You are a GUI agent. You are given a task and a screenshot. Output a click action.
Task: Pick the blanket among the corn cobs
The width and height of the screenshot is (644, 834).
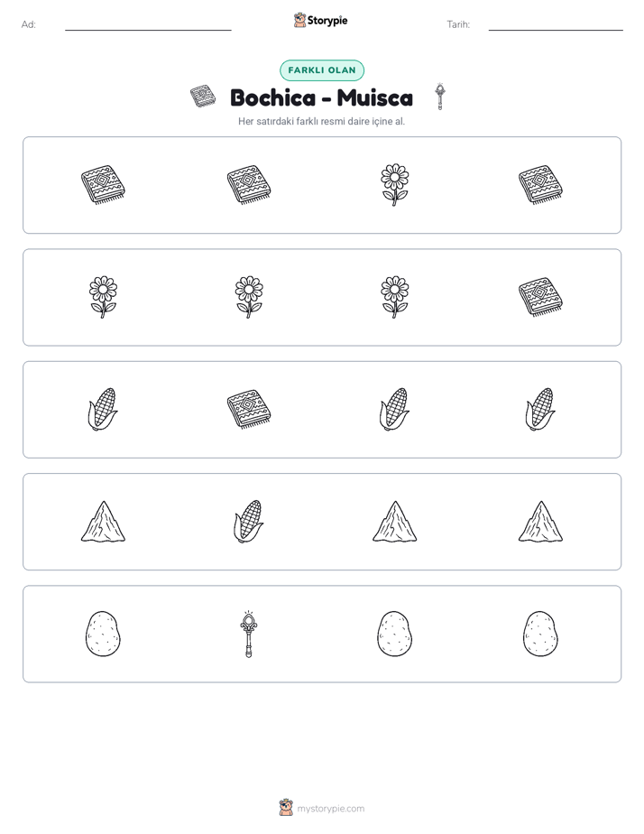coord(249,409)
